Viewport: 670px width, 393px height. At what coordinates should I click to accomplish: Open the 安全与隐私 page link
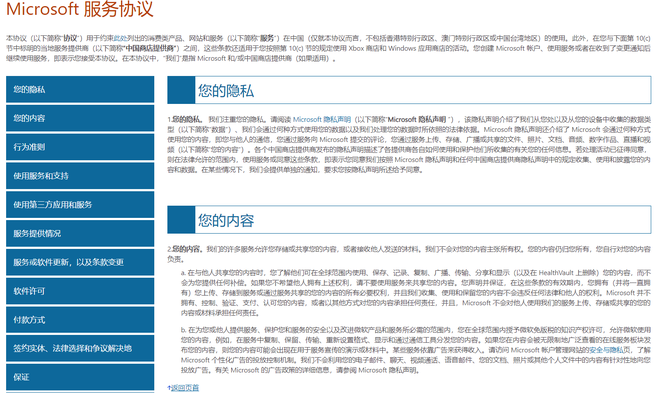tap(606, 350)
